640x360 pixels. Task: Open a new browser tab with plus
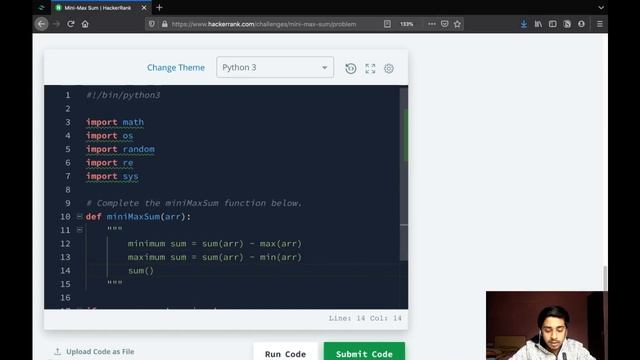click(x=160, y=7)
